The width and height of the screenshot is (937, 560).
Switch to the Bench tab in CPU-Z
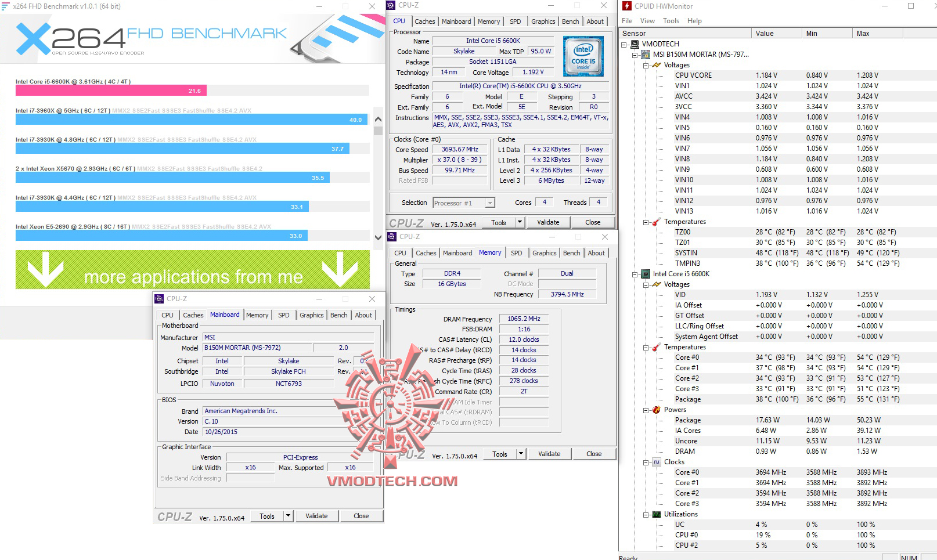(570, 21)
